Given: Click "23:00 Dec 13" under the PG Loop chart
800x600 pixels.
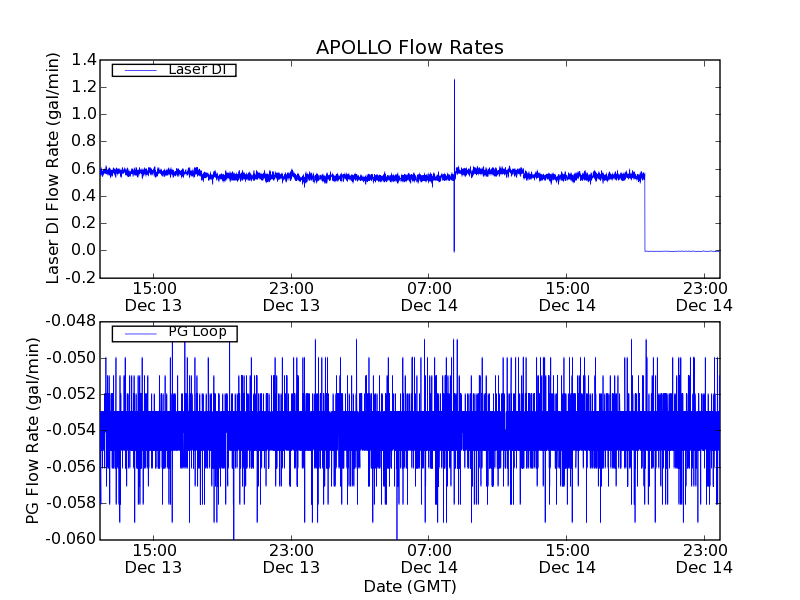Looking at the screenshot, I should coord(291,559).
